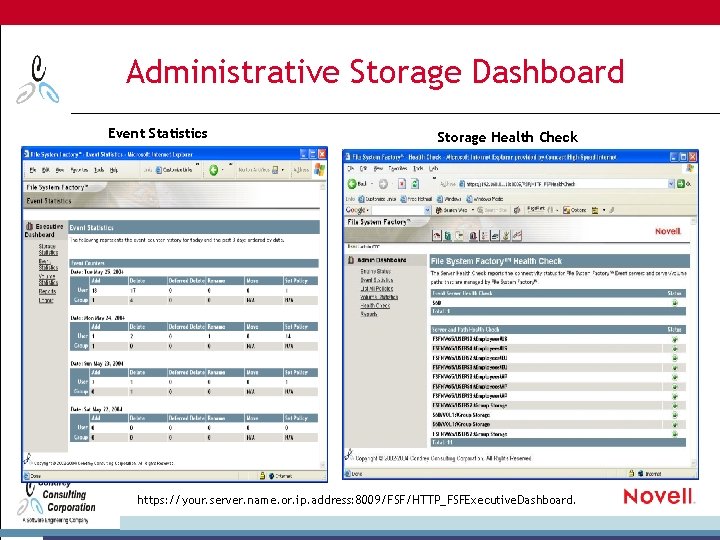
Task: Click second File System Factory toolbar icon
Action: point(448,236)
